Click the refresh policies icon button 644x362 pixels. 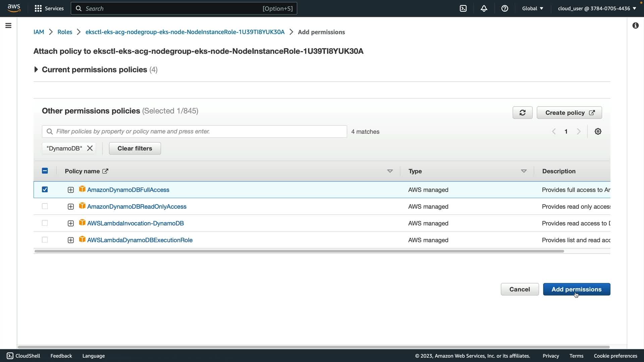pos(522,113)
